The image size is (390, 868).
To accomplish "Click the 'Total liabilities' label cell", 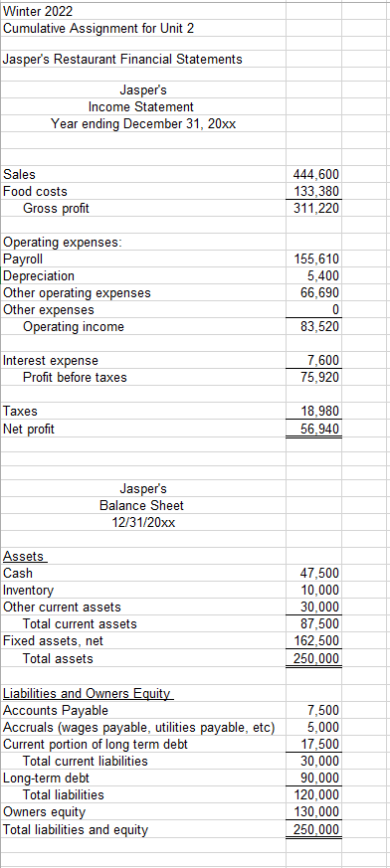I will tap(143, 795).
